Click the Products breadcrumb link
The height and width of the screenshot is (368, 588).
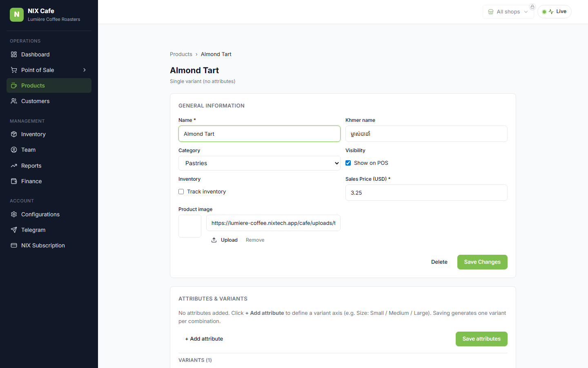coord(181,54)
